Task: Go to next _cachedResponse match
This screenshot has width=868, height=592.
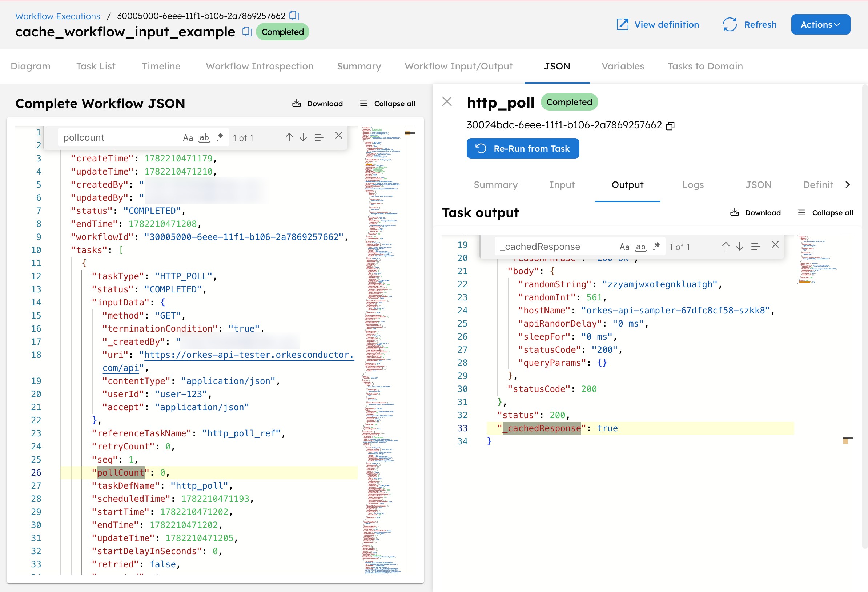Action: pyautogui.click(x=740, y=246)
